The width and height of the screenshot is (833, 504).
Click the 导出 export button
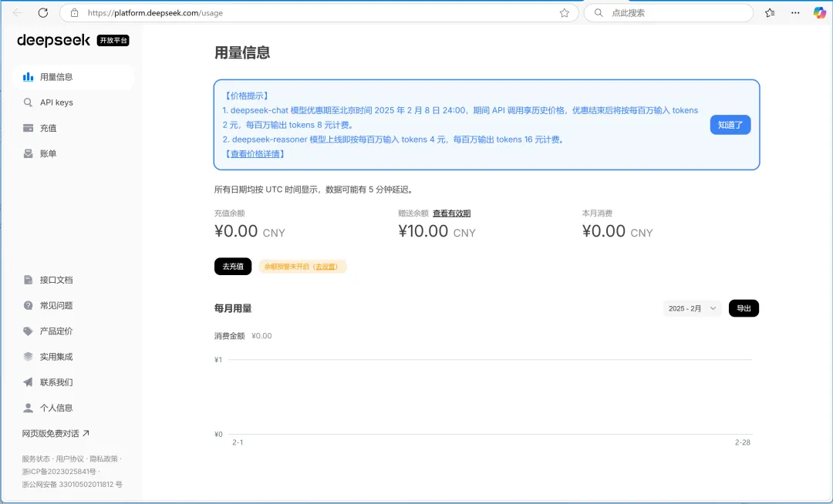(744, 308)
